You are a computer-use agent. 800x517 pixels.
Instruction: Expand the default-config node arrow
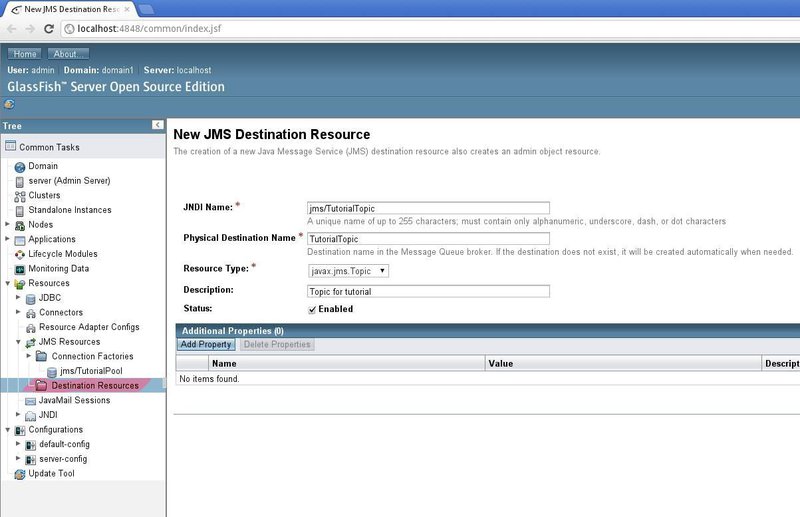point(18,444)
